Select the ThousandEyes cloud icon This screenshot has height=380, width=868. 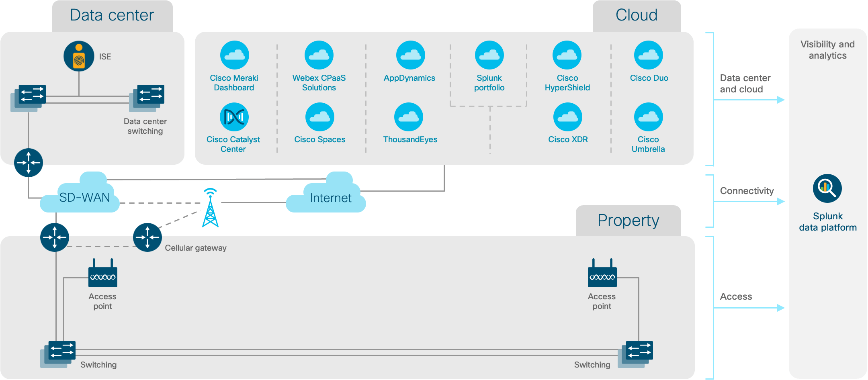tap(409, 117)
